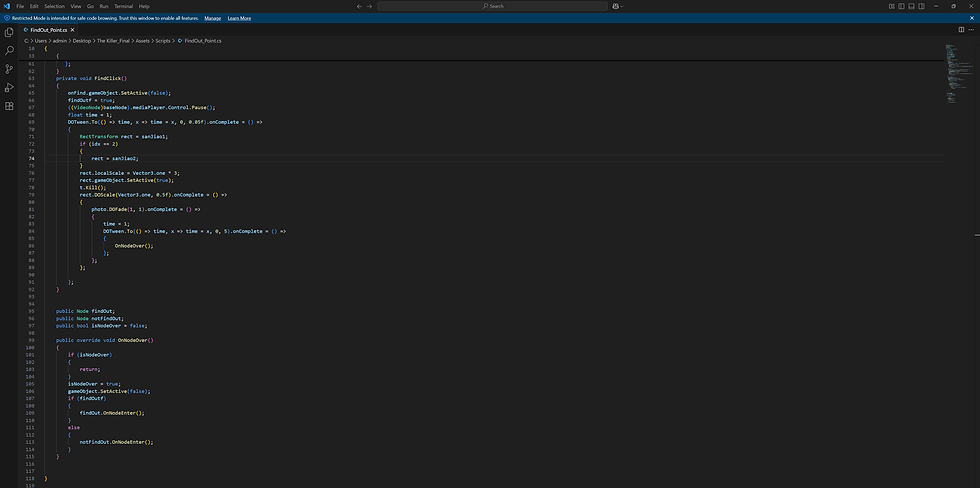980x488 pixels.
Task: Click the code minimap preview
Action: tap(959, 75)
